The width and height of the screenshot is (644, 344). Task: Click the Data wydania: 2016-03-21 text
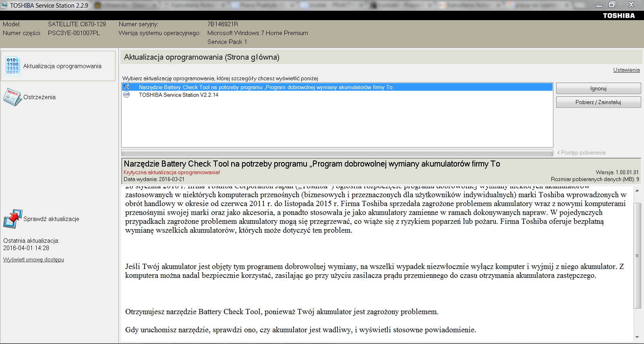[154, 179]
